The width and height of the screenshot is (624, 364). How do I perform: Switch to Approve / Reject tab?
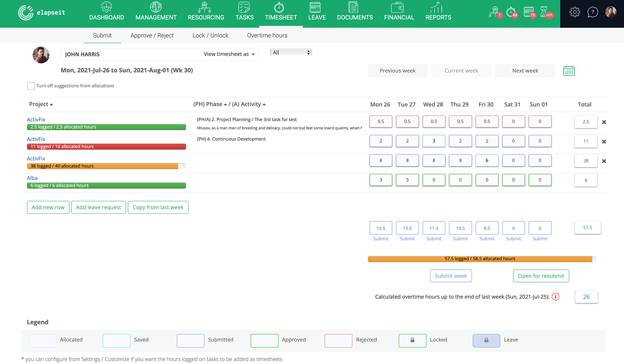click(152, 35)
